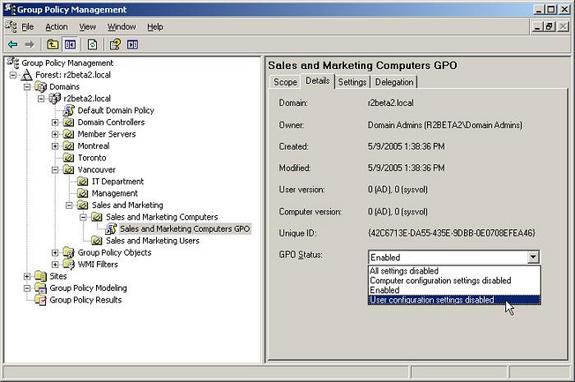Minimize the inner MDI child window
This screenshot has width=575, height=382.
(x=538, y=27)
